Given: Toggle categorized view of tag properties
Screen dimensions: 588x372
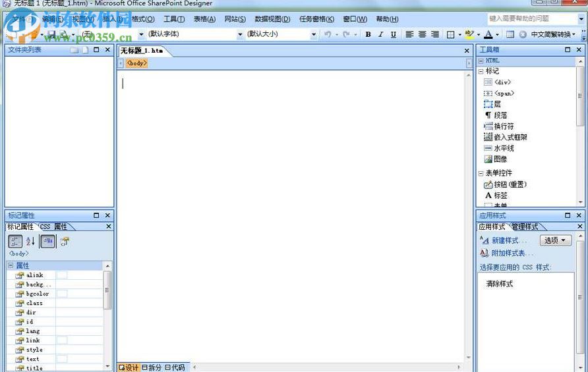Looking at the screenshot, I should point(15,242).
